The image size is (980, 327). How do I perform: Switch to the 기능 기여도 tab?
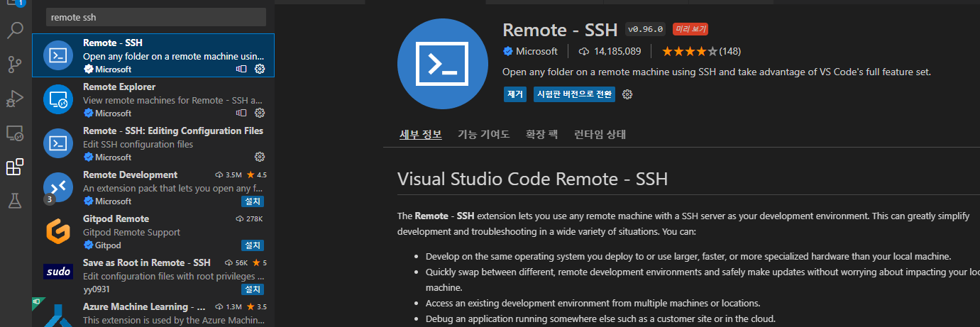(483, 134)
